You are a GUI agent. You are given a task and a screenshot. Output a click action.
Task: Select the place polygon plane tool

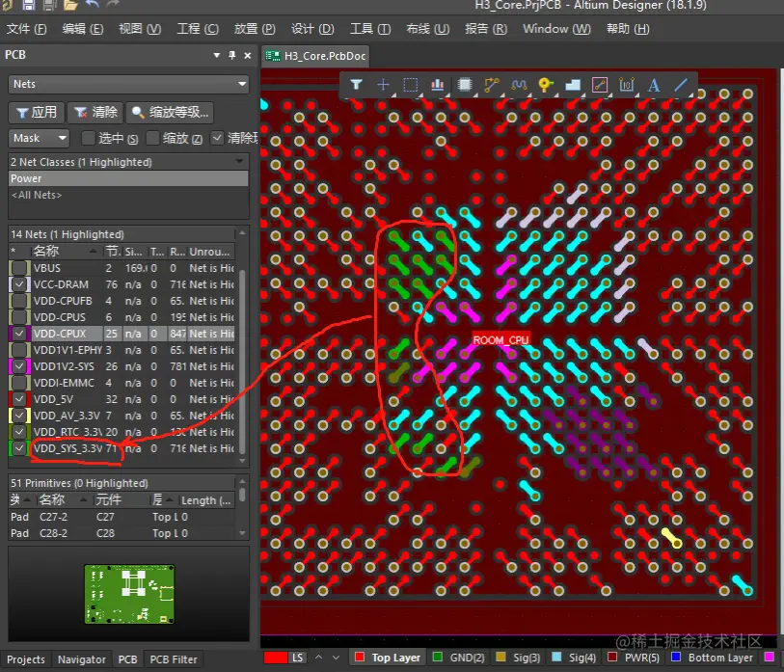(573, 85)
